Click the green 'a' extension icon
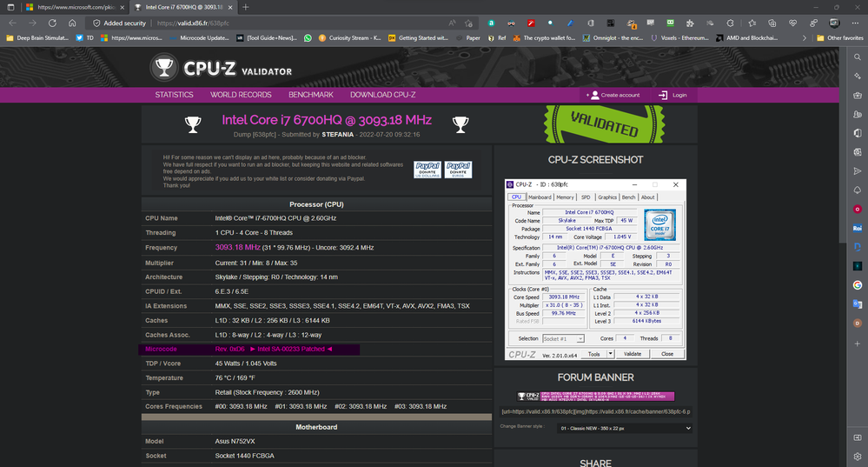Image resolution: width=868 pixels, height=467 pixels. [x=491, y=23]
